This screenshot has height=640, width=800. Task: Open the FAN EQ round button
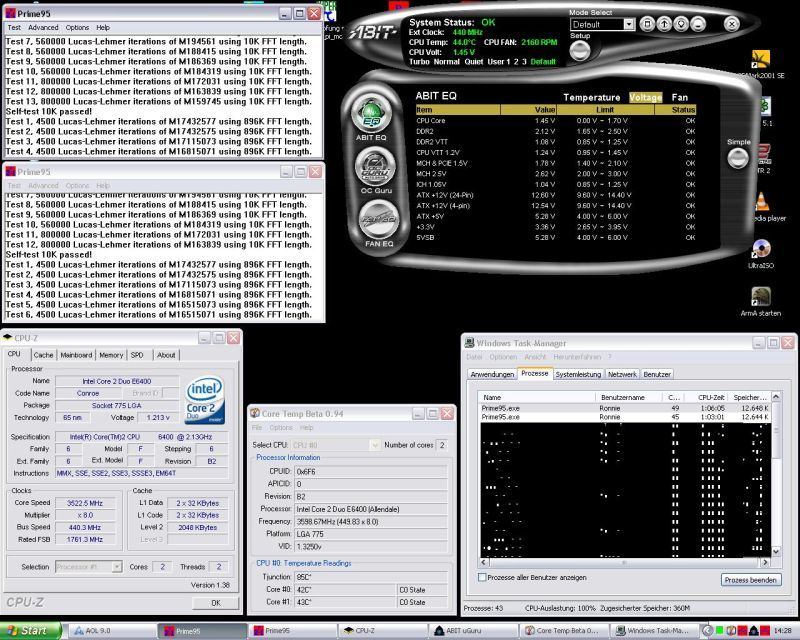(379, 219)
